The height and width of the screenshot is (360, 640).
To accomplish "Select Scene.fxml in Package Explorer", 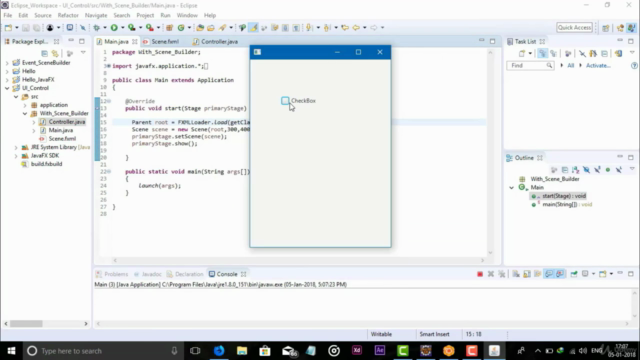I will 62,139.
